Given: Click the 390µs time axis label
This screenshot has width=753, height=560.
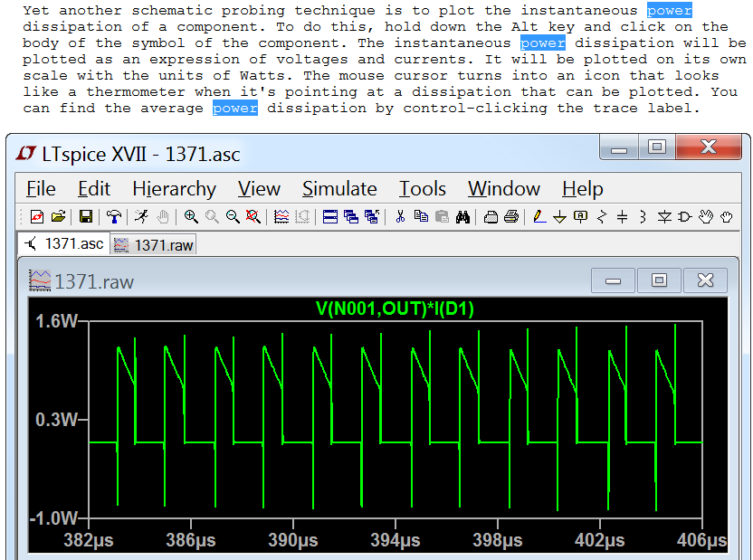Looking at the screenshot, I should [x=293, y=540].
